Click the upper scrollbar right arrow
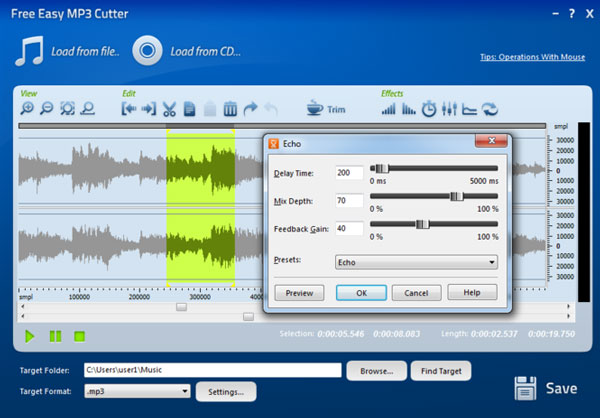The width and height of the screenshot is (600, 418). (569, 307)
